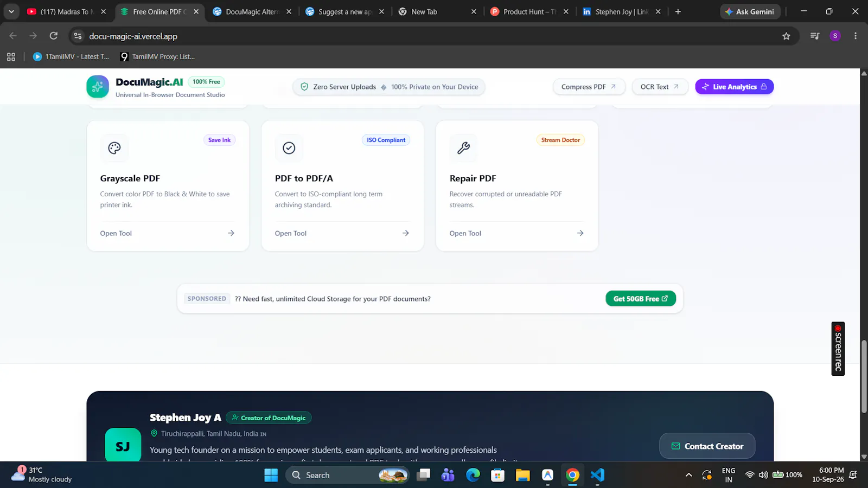Viewport: 868px width, 488px height.
Task: Switch to the Stephen Joy LinkedIn tab
Action: point(622,11)
